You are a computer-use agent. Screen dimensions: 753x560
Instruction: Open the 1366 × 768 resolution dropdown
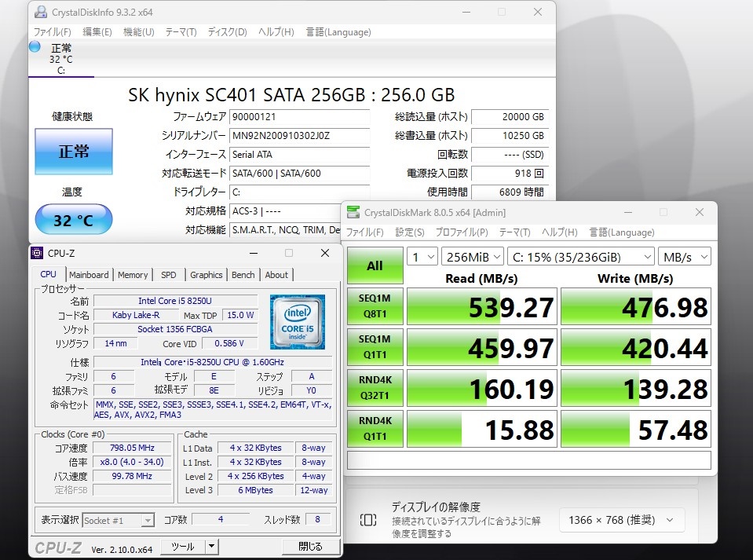coord(621,520)
